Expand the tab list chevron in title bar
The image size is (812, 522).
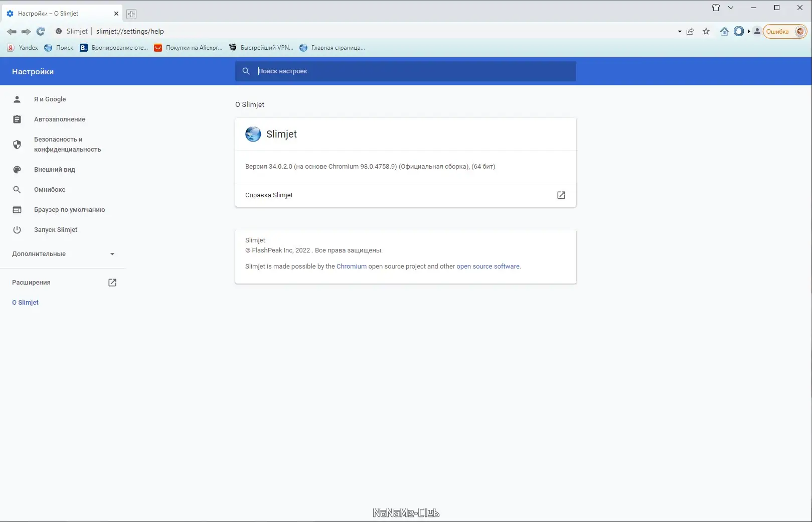(731, 8)
